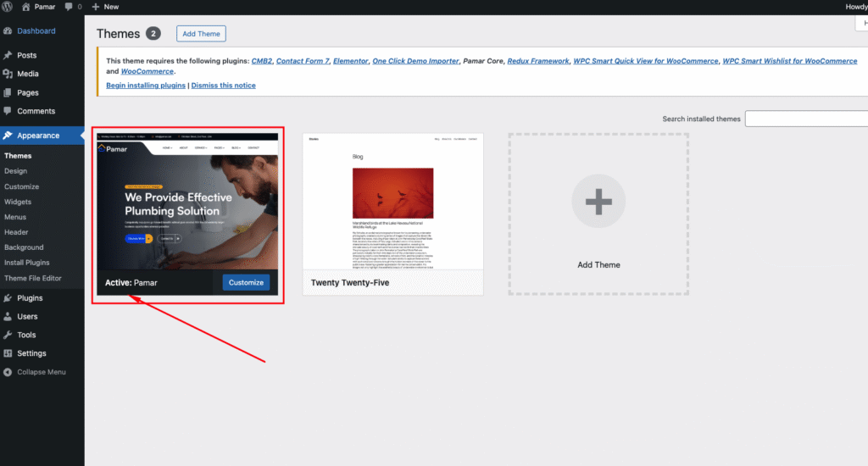The width and height of the screenshot is (868, 466).
Task: Select Themes submenu item
Action: (18, 156)
